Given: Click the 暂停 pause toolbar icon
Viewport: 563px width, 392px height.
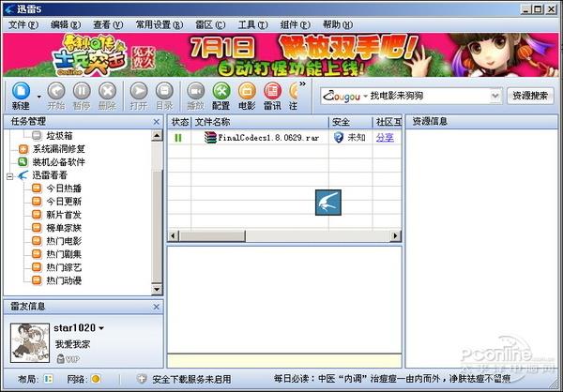Looking at the screenshot, I should coord(82,96).
